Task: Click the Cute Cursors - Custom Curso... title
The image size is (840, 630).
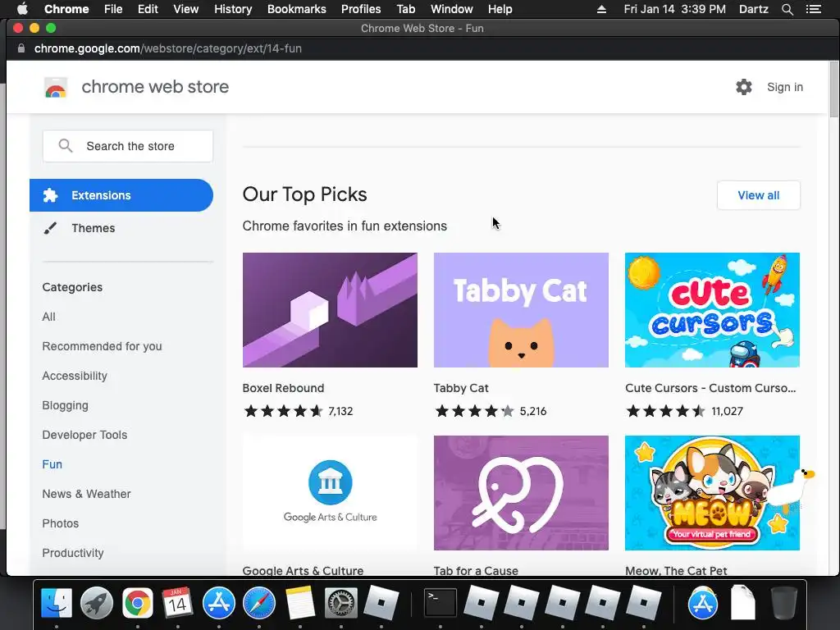Action: [x=710, y=388]
